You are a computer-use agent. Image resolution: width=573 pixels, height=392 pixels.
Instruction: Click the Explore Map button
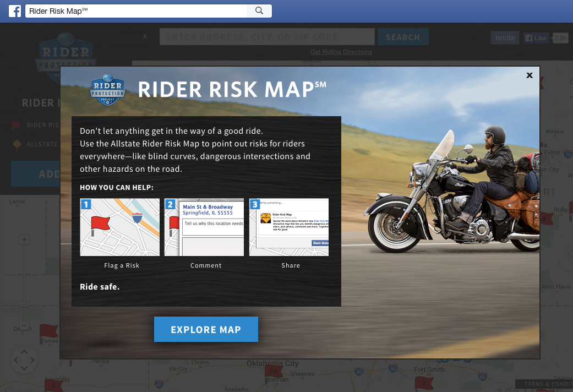(x=206, y=329)
